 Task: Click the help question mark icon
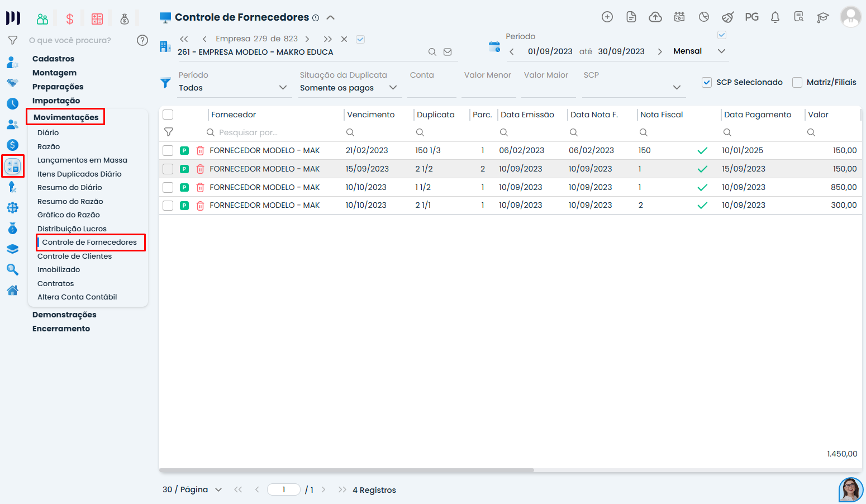pyautogui.click(x=142, y=40)
